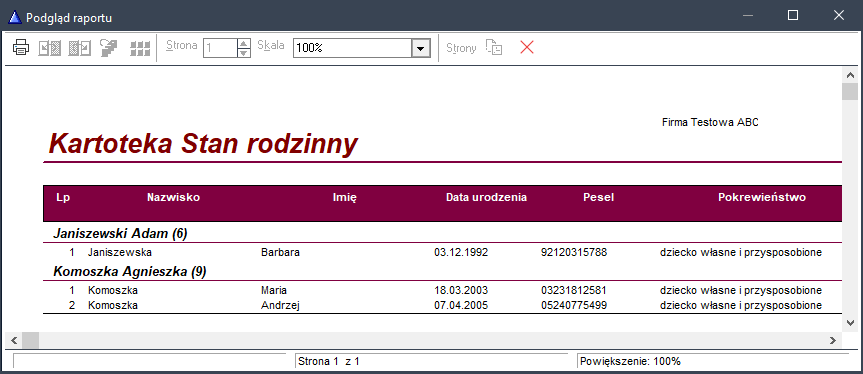
Task: Increase page number with spinner up arrow
Action: point(243,43)
